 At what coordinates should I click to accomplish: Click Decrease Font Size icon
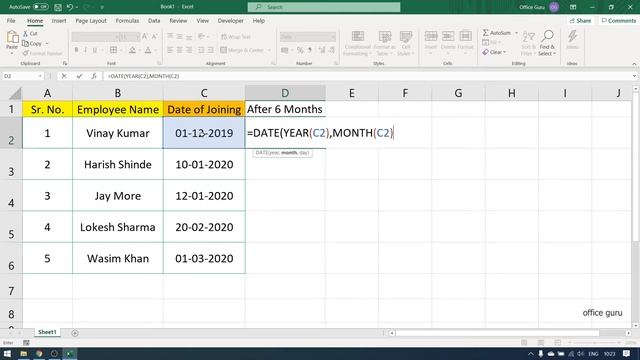pos(154,37)
